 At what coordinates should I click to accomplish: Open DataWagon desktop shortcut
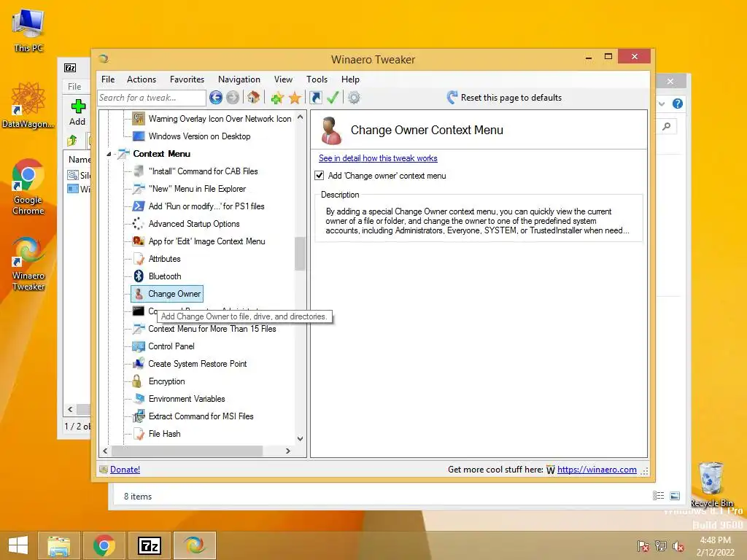(28, 105)
